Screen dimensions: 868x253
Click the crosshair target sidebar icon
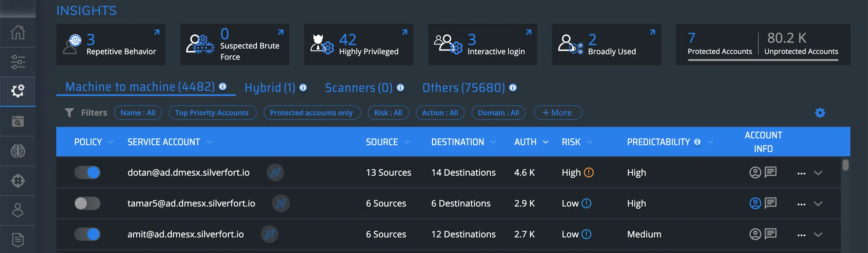tap(18, 180)
